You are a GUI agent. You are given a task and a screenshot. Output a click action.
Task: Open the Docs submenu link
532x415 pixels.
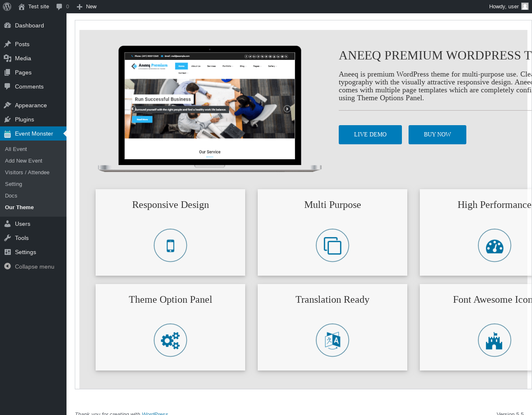tap(11, 195)
